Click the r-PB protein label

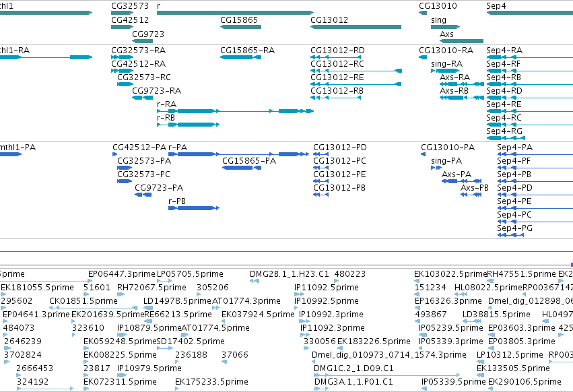(x=177, y=201)
